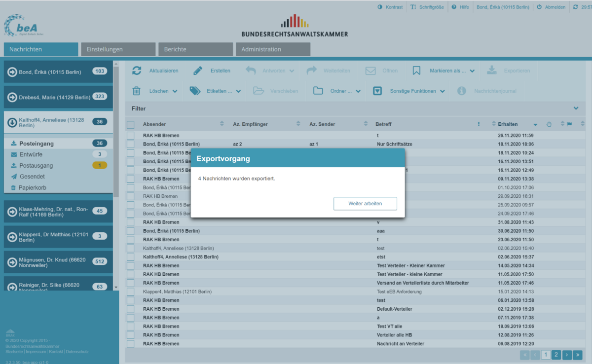Collapse the Kalthoff4, Anneliese mailbox

pyautogui.click(x=12, y=121)
